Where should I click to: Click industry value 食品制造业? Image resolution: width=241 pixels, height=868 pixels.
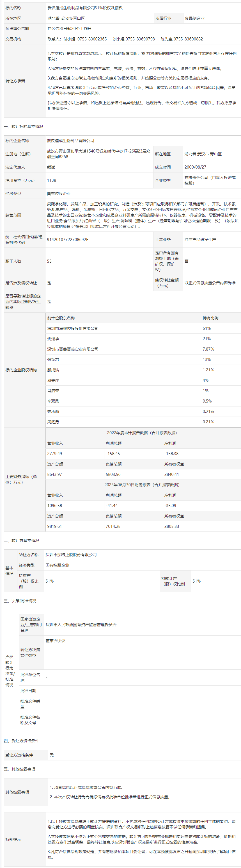click(194, 18)
